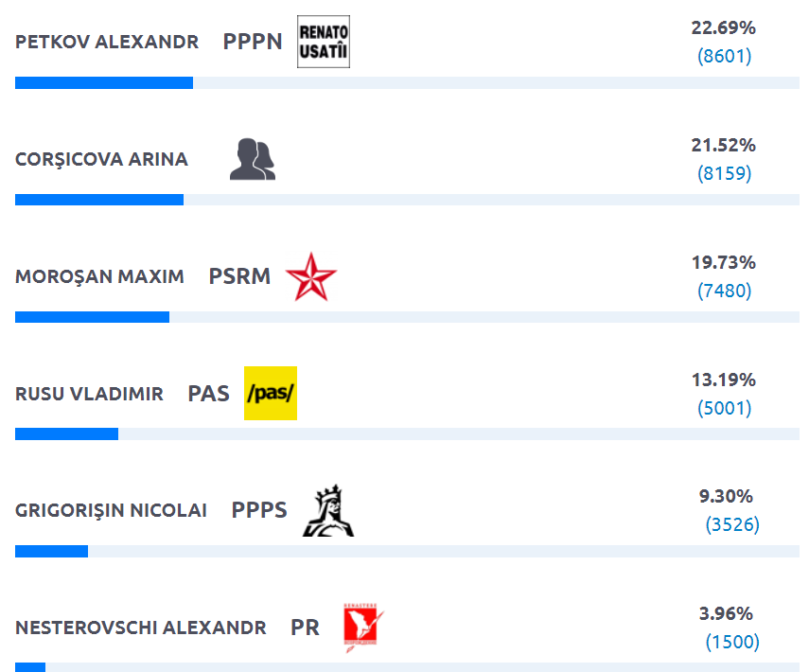
Task: Open vote count link (8159)
Action: pos(724,173)
